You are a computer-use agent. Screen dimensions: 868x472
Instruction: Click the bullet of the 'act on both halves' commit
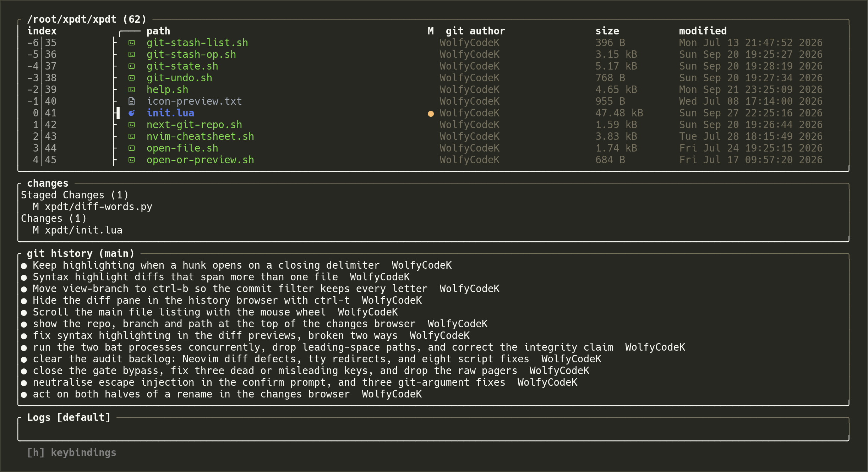pyautogui.click(x=24, y=395)
